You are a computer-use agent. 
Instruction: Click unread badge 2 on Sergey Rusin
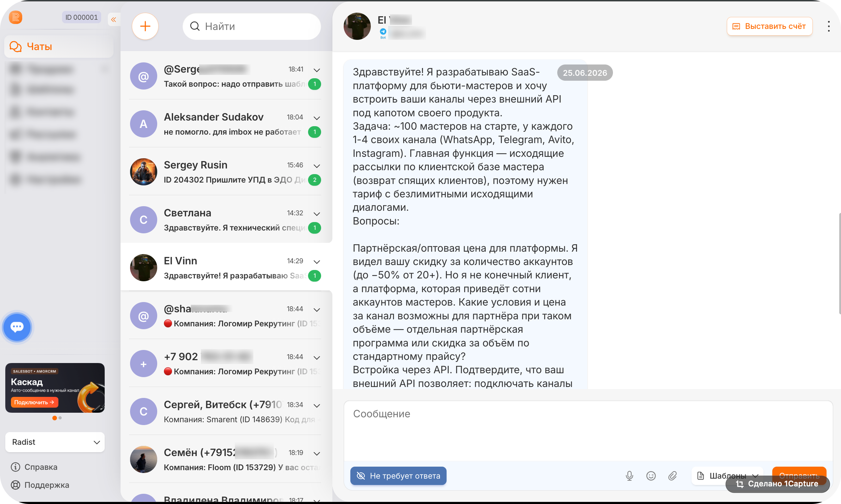[314, 180]
